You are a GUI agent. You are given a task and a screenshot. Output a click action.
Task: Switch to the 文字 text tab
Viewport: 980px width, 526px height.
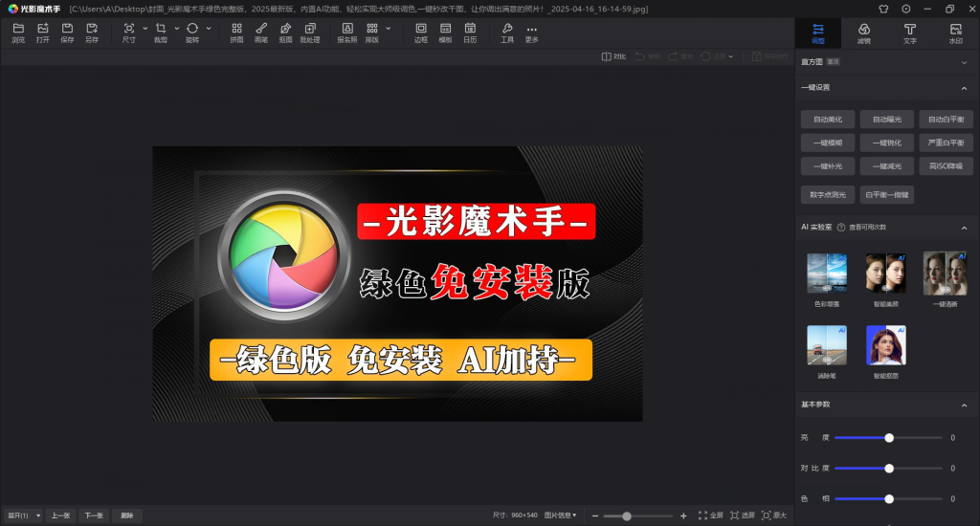[909, 33]
